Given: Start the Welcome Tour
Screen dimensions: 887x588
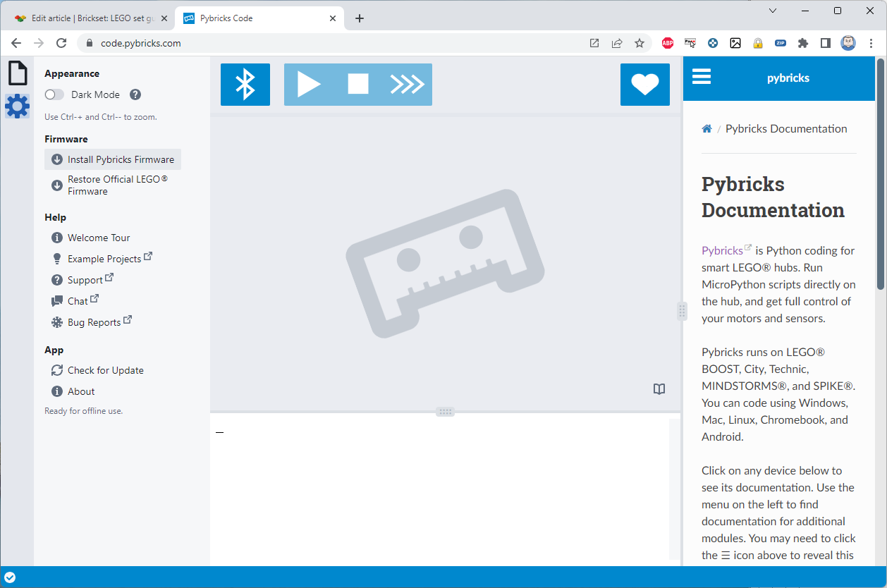Looking at the screenshot, I should [99, 238].
